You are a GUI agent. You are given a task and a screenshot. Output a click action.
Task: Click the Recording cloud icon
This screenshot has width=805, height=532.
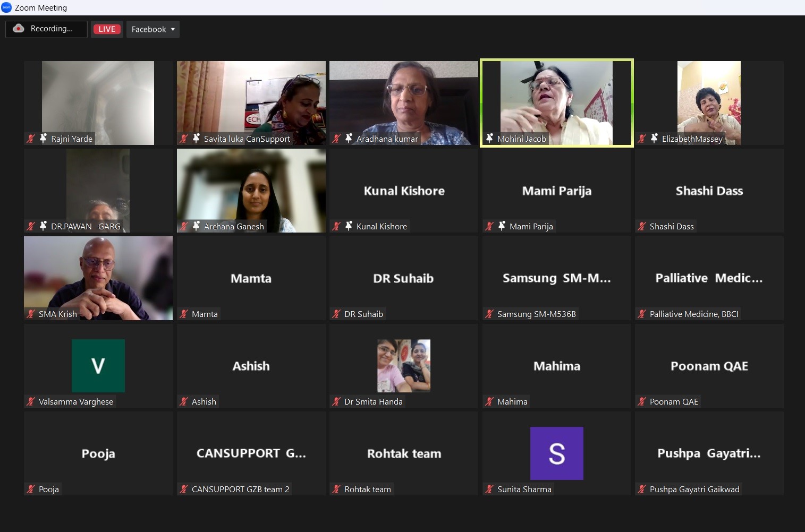pyautogui.click(x=19, y=29)
